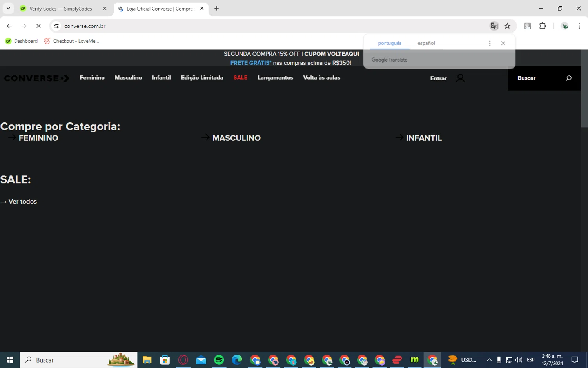Click the Google Translate icon in address bar
This screenshot has width=588, height=368.
pyautogui.click(x=494, y=26)
